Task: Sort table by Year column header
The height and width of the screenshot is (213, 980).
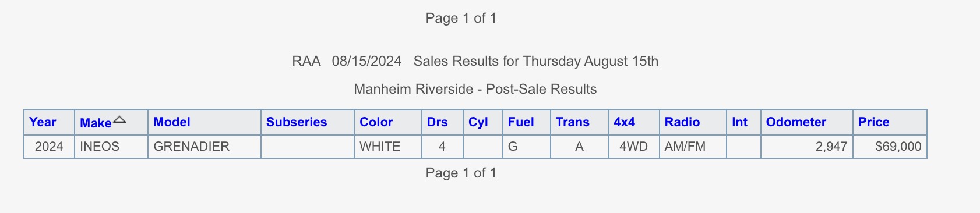Action: point(43,122)
